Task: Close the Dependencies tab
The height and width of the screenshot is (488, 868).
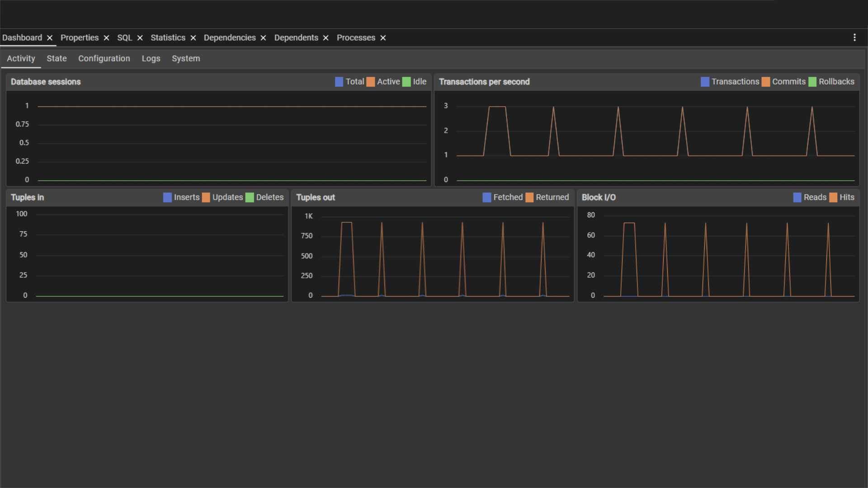Action: point(263,38)
